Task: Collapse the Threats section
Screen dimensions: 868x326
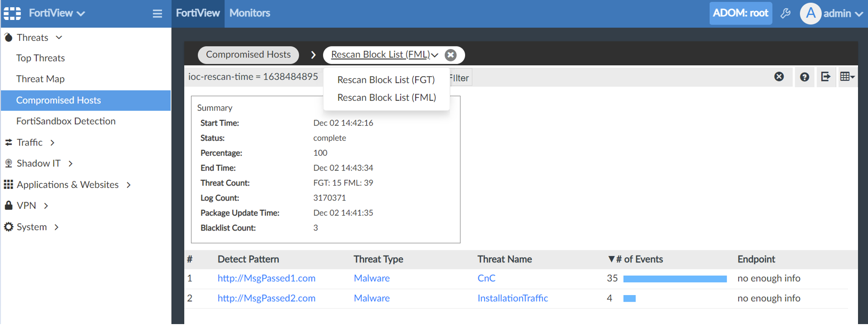Action: click(x=59, y=37)
